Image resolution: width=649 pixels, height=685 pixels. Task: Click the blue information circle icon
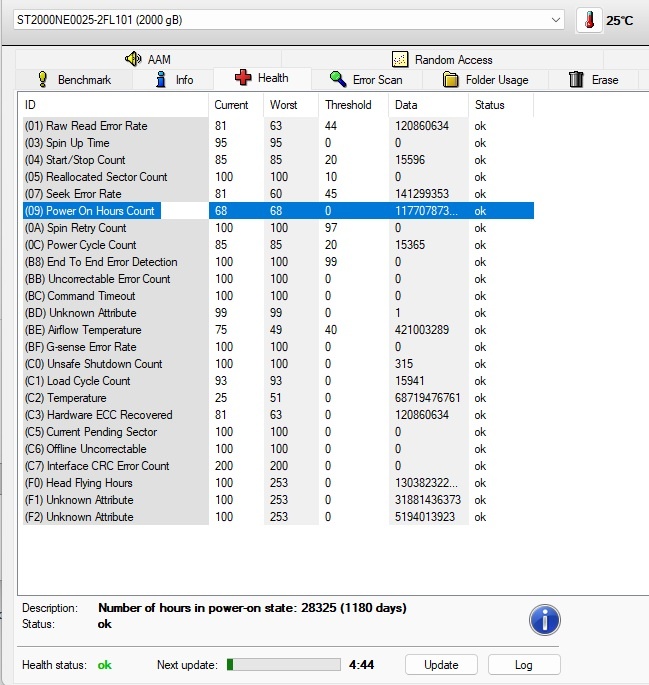coord(544,619)
